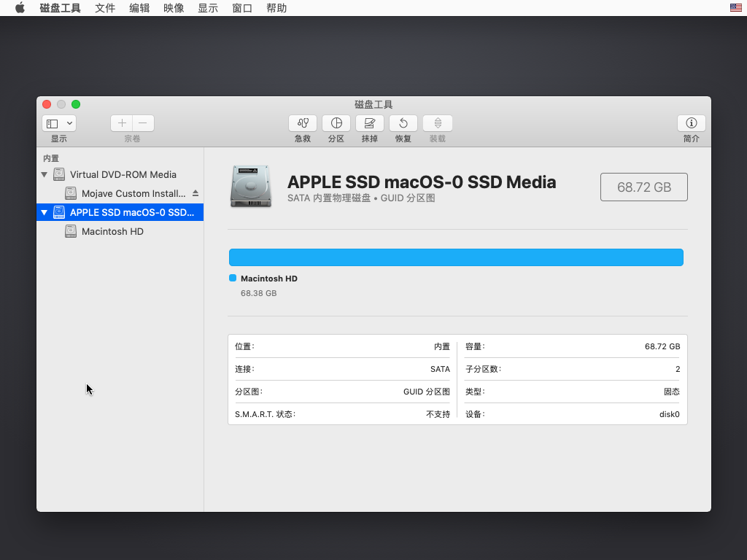
Task: Click the Restore (恢复) arrow icon
Action: point(403,123)
